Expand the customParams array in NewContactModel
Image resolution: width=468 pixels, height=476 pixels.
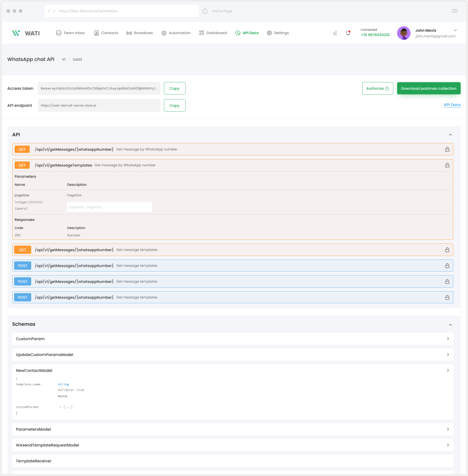pos(66,407)
